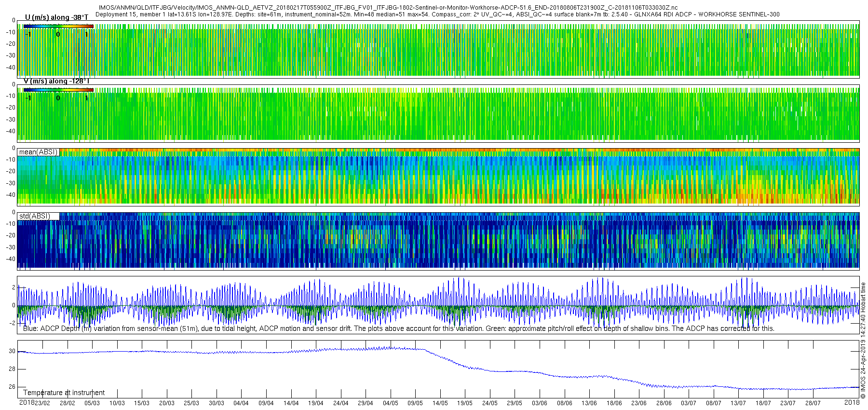Viewport: 868px width, 410px height.
Task: Click the '15/03' date tick label
Action: pos(142,403)
